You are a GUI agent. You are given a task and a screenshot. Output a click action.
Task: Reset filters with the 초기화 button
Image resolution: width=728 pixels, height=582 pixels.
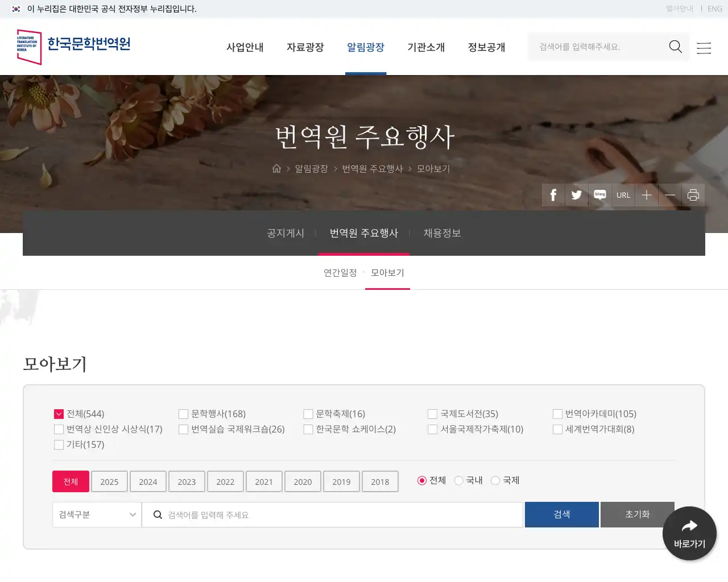pos(637,514)
